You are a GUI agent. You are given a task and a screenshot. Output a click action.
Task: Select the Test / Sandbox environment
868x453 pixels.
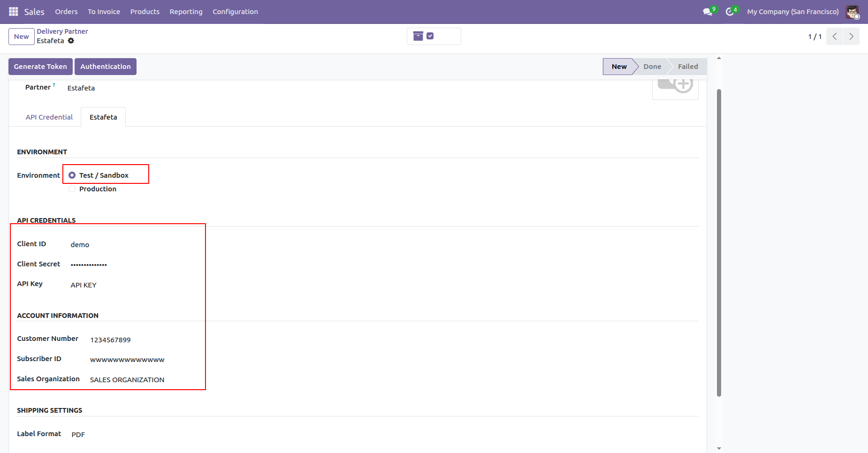tap(72, 175)
